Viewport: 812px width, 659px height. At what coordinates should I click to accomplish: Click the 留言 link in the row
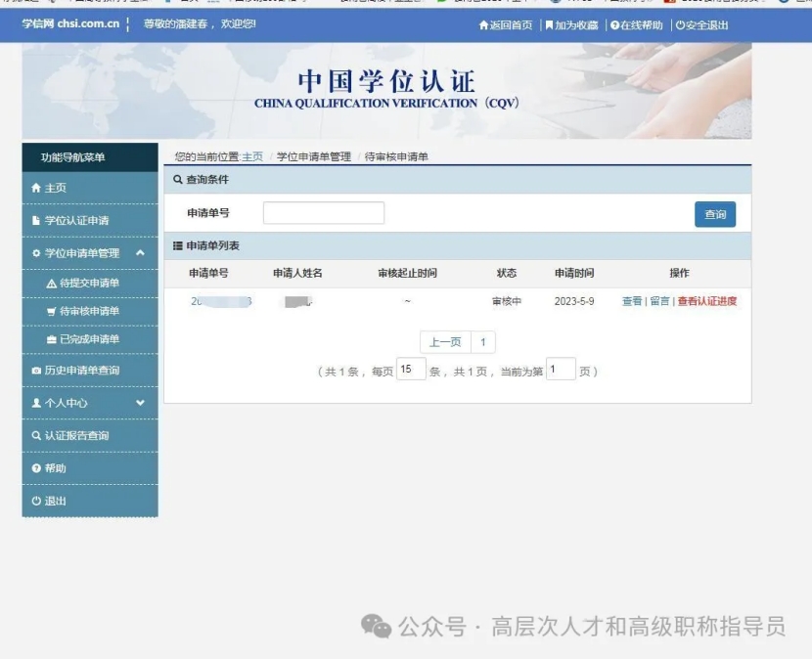click(659, 301)
